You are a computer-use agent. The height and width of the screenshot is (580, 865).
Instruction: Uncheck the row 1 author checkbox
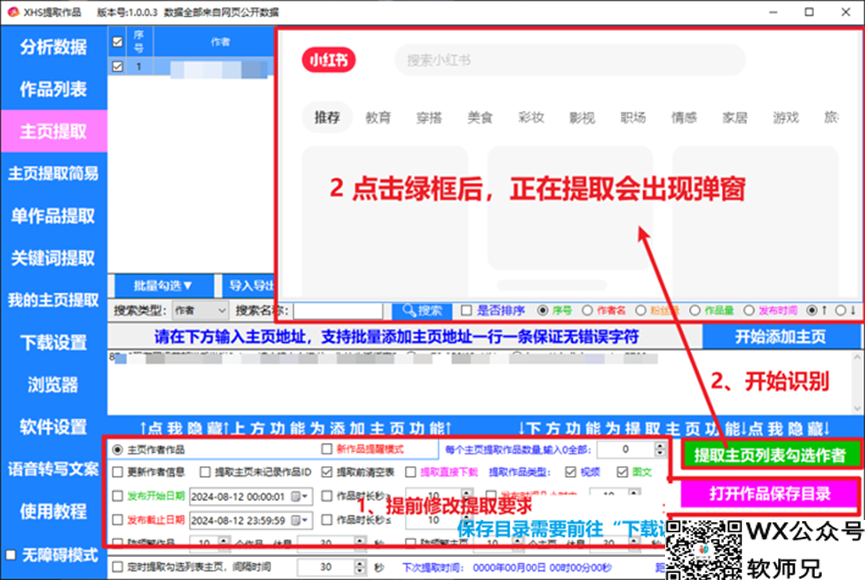(118, 67)
